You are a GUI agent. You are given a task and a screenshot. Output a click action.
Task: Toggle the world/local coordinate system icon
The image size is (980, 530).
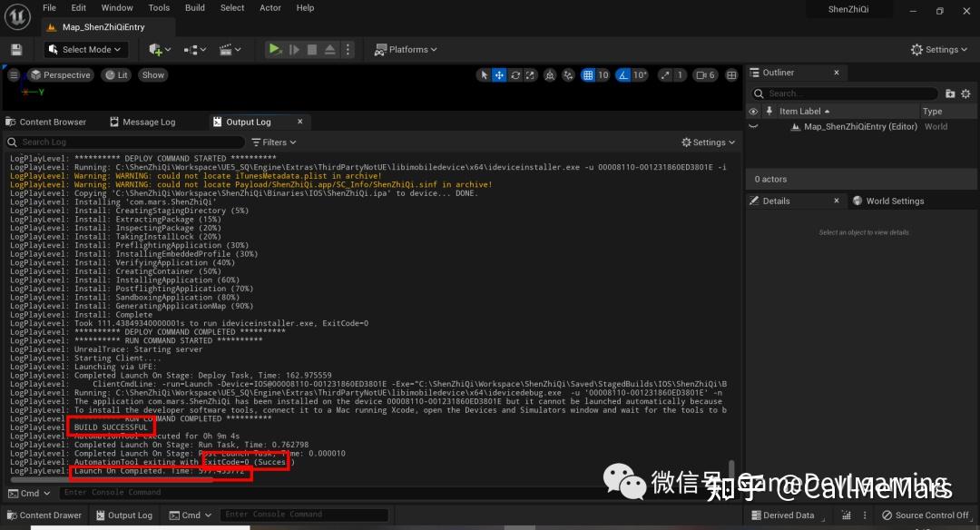[x=549, y=75]
